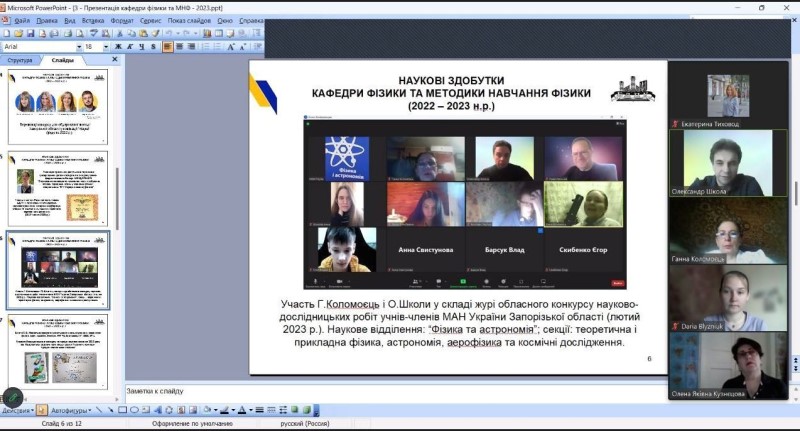Run the spelling check icon

93,33
